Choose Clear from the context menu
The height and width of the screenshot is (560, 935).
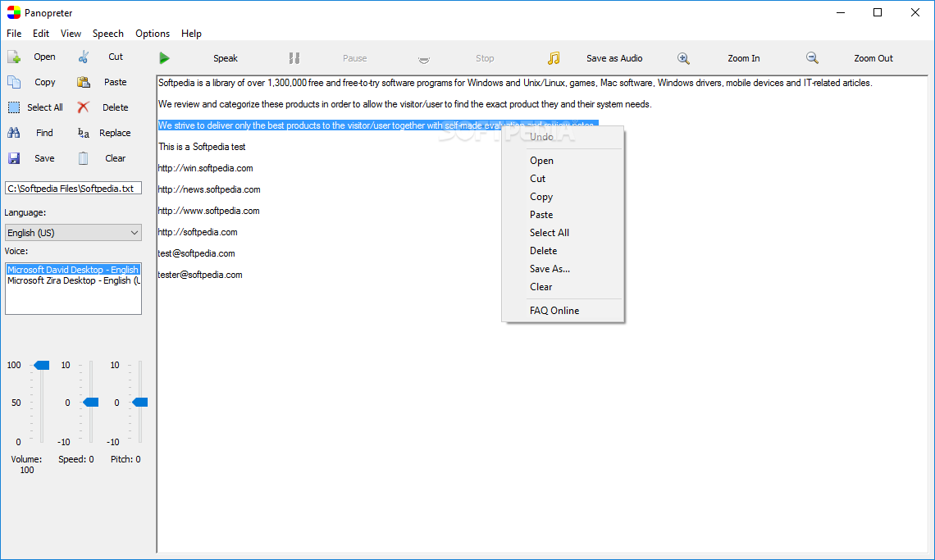pos(563,287)
